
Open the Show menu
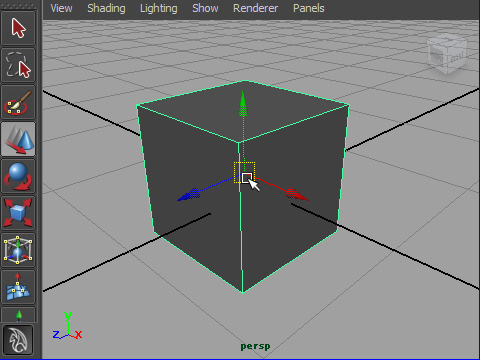coord(205,8)
